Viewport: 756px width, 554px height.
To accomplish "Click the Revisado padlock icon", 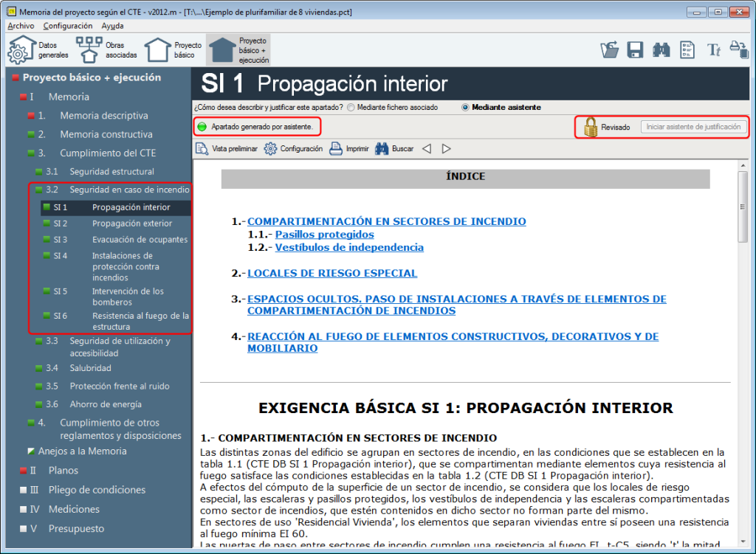I will coord(591,127).
